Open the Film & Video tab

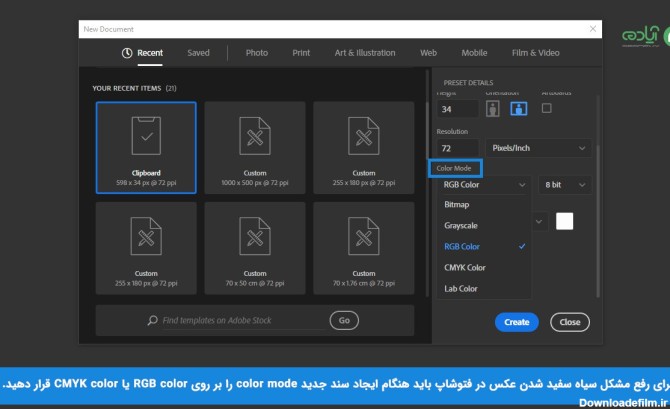point(535,53)
